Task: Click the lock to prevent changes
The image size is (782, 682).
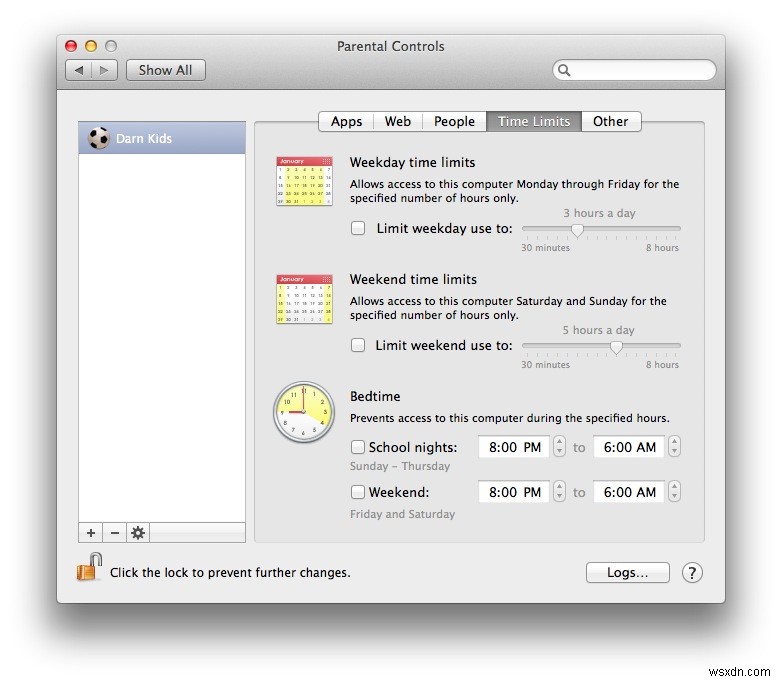Action: pyautogui.click(x=89, y=567)
